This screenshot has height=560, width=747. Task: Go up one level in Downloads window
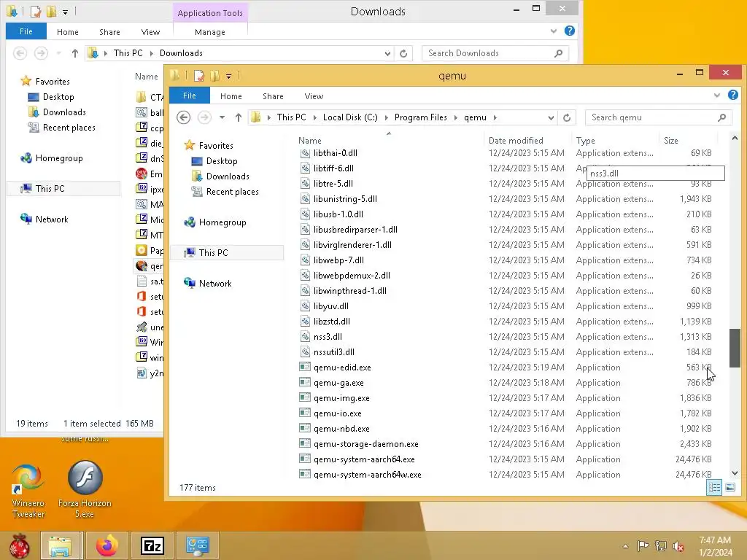point(75,53)
